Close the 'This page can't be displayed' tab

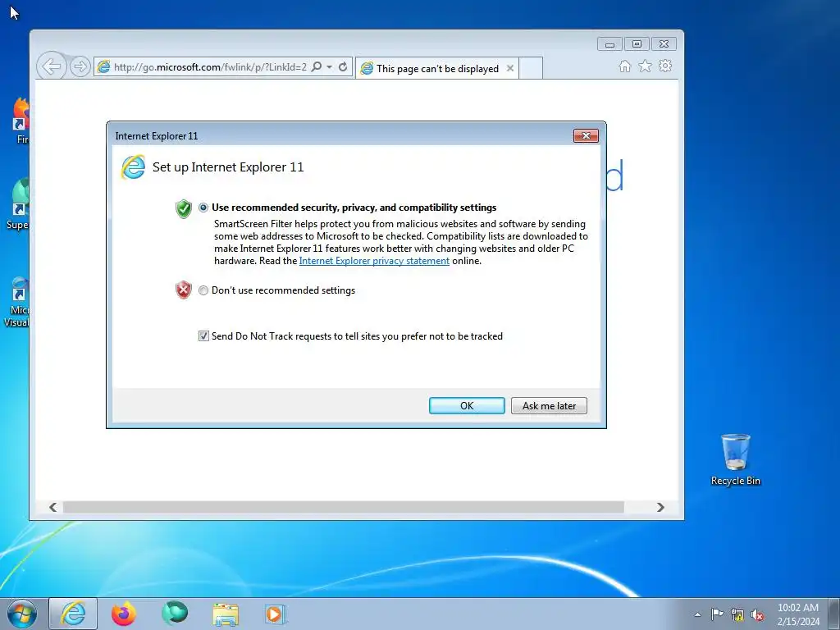click(510, 68)
